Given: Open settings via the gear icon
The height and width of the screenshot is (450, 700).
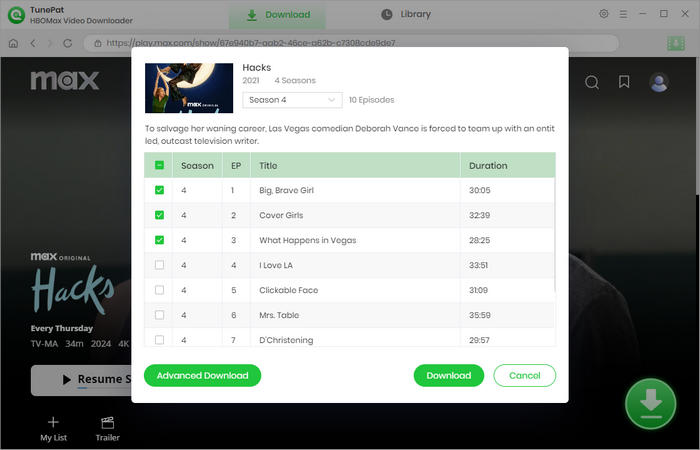Looking at the screenshot, I should 603,14.
